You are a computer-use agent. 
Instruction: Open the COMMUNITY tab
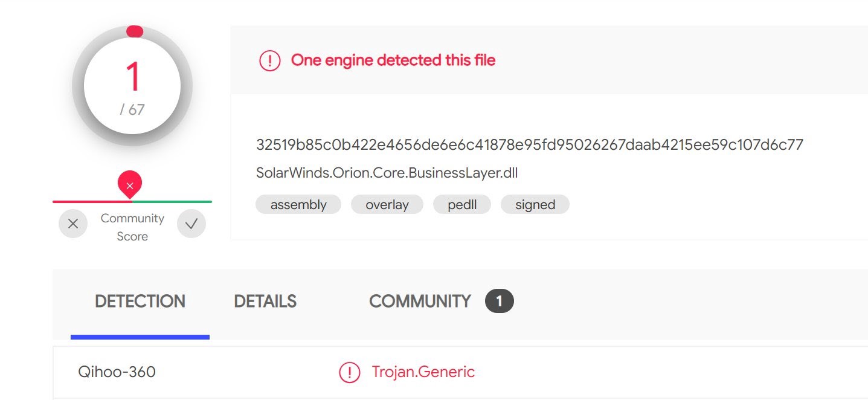(x=420, y=301)
